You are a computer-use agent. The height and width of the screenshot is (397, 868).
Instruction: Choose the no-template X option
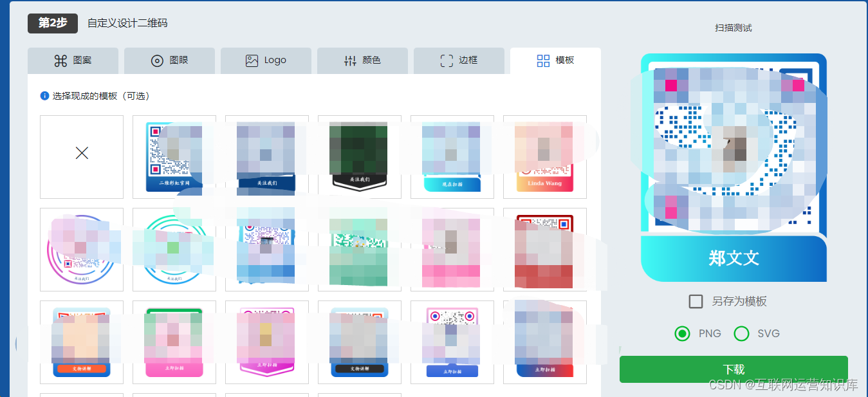[x=82, y=157]
